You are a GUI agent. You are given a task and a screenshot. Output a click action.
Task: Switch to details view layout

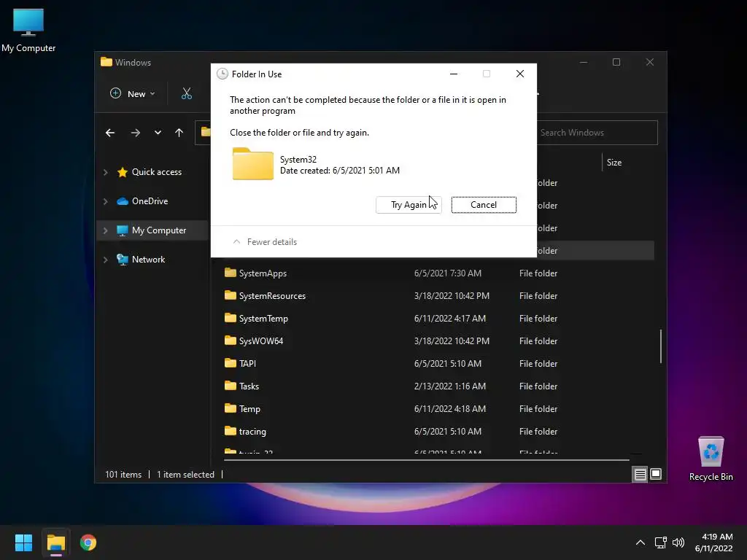point(640,474)
